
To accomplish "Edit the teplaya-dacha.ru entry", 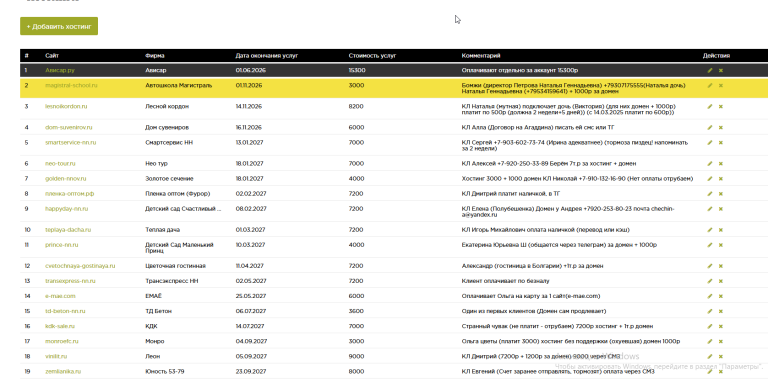I will click(x=710, y=230).
